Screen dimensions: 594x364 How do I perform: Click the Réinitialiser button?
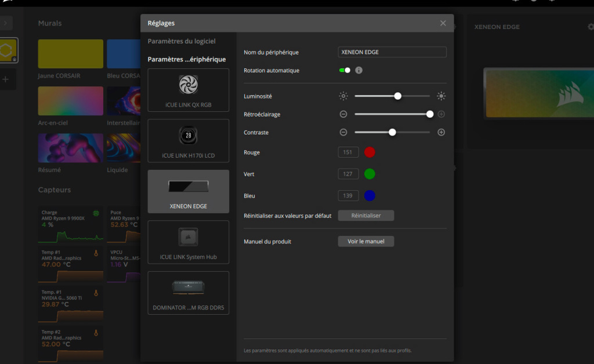[x=365, y=215]
